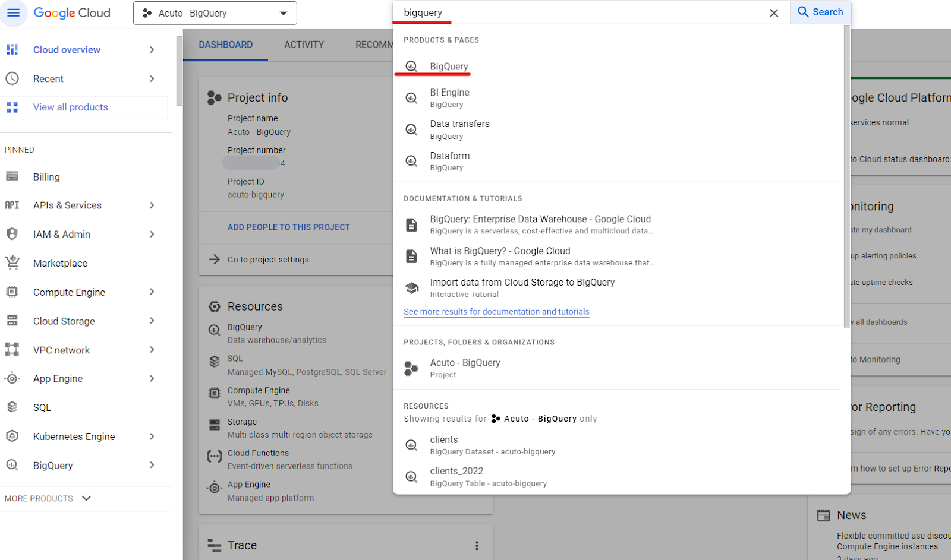
Task: Click the blue Search button
Action: point(820,12)
